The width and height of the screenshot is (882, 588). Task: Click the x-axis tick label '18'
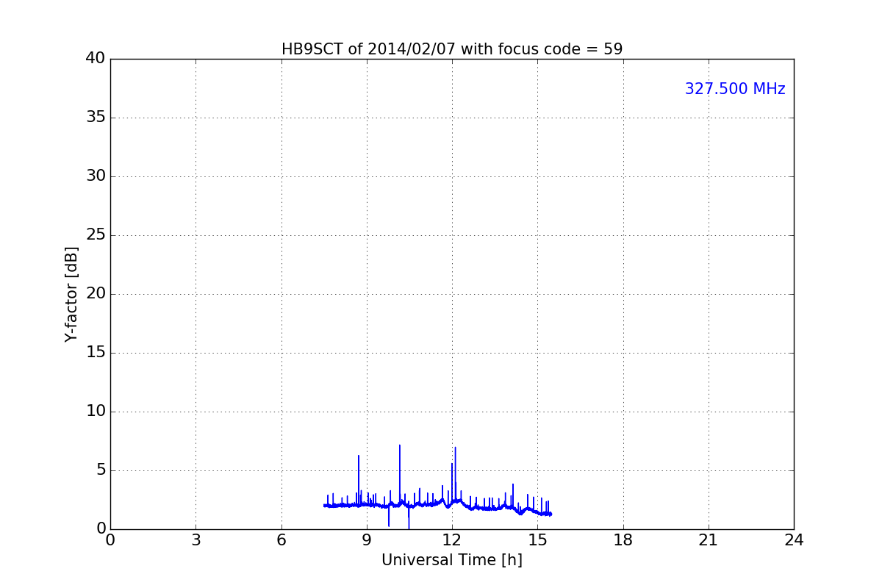click(x=623, y=539)
